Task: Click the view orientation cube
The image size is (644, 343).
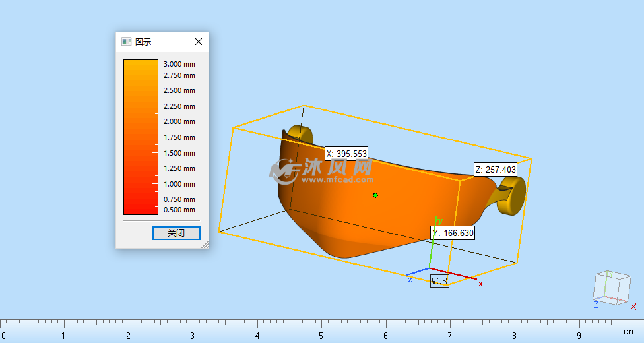Action: (612, 287)
